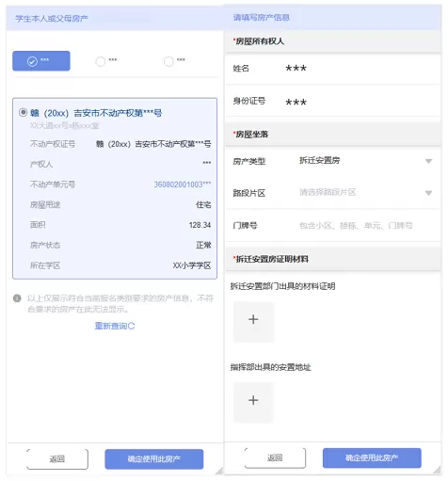The image size is (448, 481).
Task: Select the third unselected radio option at top
Action: click(168, 61)
